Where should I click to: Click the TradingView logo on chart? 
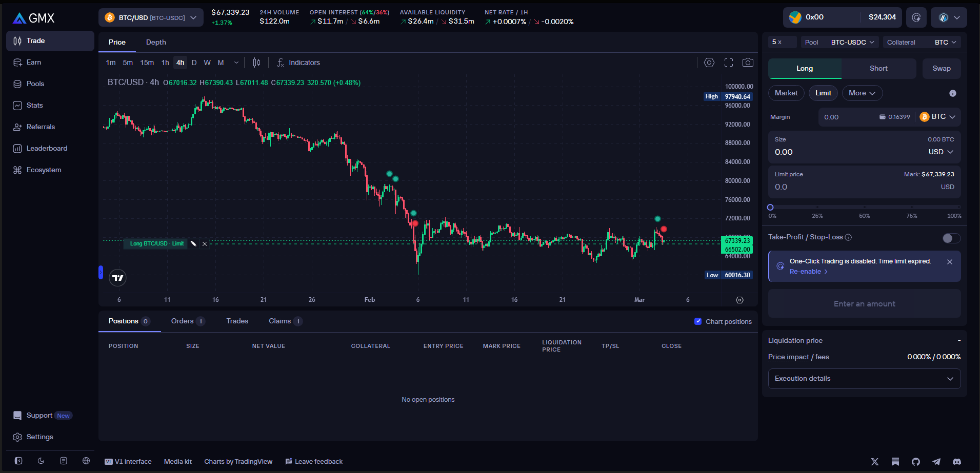(x=117, y=278)
